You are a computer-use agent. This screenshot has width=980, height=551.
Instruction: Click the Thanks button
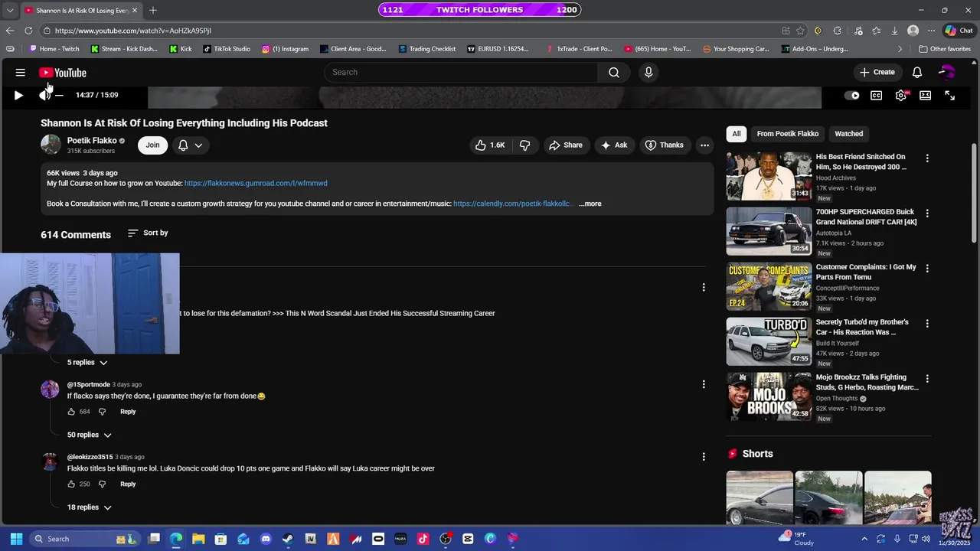[x=664, y=145]
